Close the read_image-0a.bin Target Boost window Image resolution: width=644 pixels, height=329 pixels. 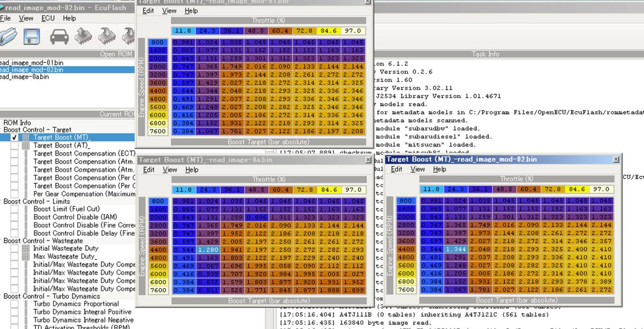click(368, 160)
